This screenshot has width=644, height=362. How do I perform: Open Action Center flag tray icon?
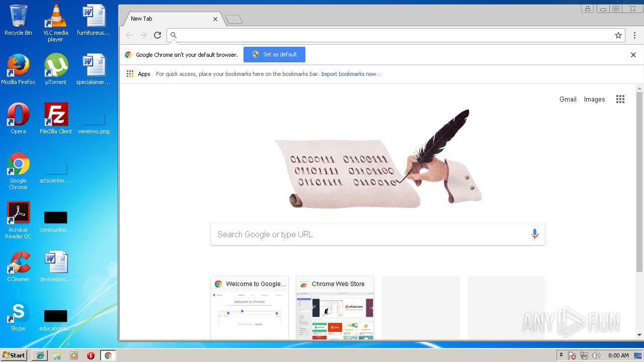[572, 355]
